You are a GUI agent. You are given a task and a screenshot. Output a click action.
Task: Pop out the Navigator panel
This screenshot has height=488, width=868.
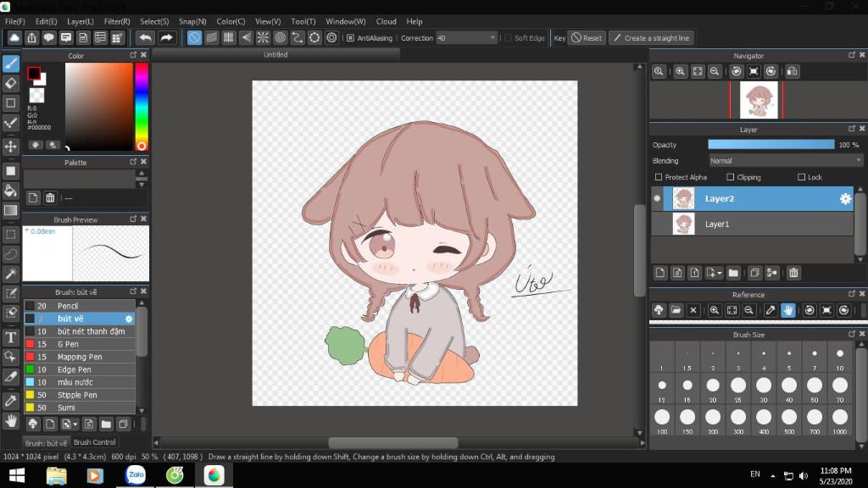(x=851, y=55)
